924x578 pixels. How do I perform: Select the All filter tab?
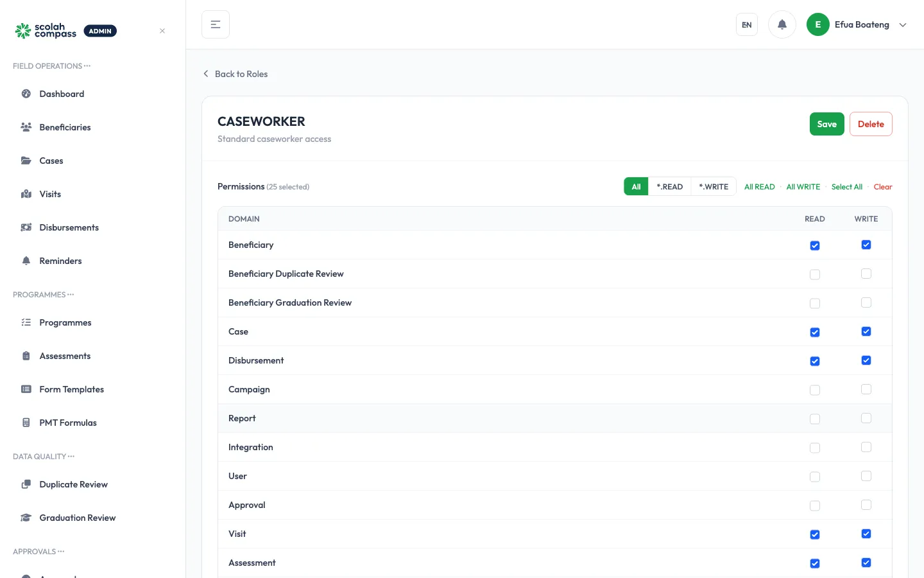636,187
